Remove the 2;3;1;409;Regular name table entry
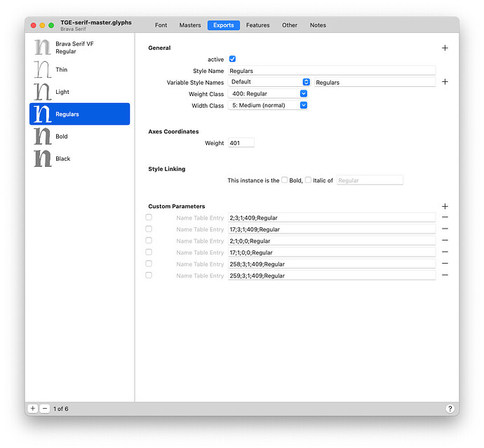 [x=445, y=217]
